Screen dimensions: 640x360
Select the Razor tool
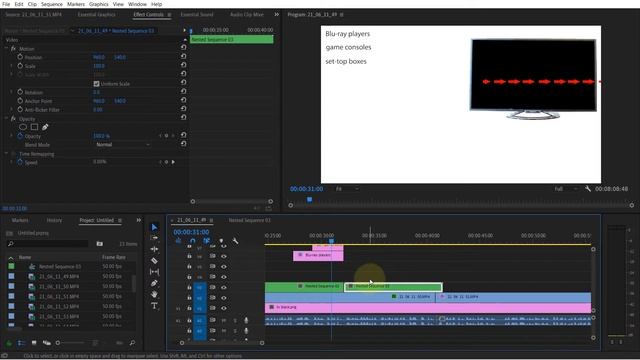[154, 260]
